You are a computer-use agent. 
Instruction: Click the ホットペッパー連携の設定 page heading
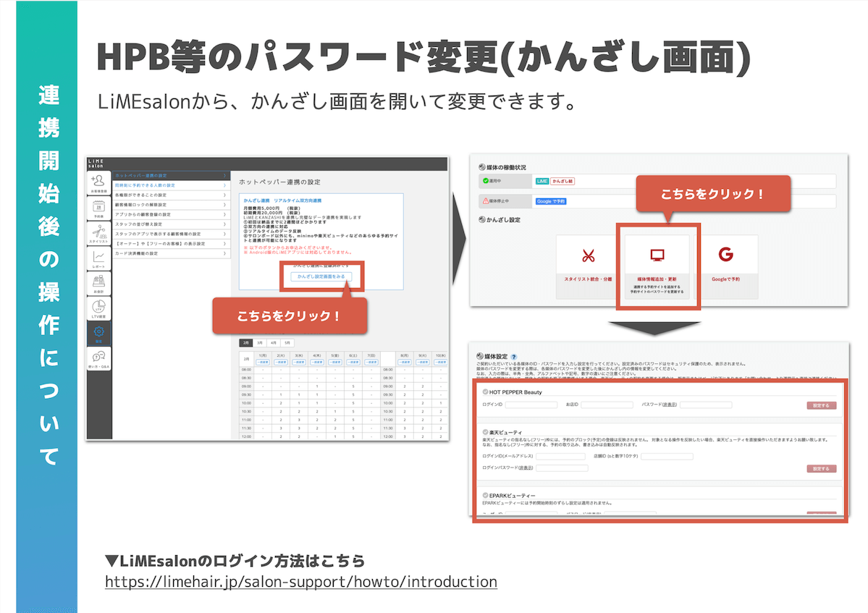pos(279,182)
